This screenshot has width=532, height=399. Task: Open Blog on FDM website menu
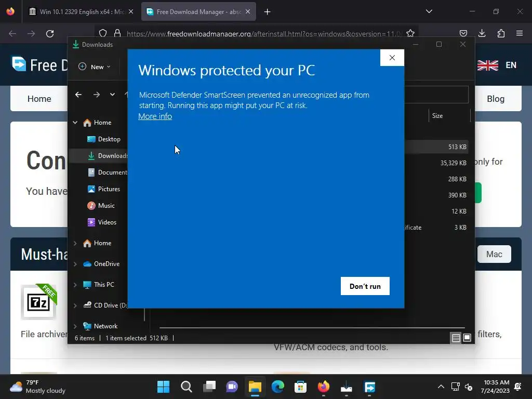(496, 99)
